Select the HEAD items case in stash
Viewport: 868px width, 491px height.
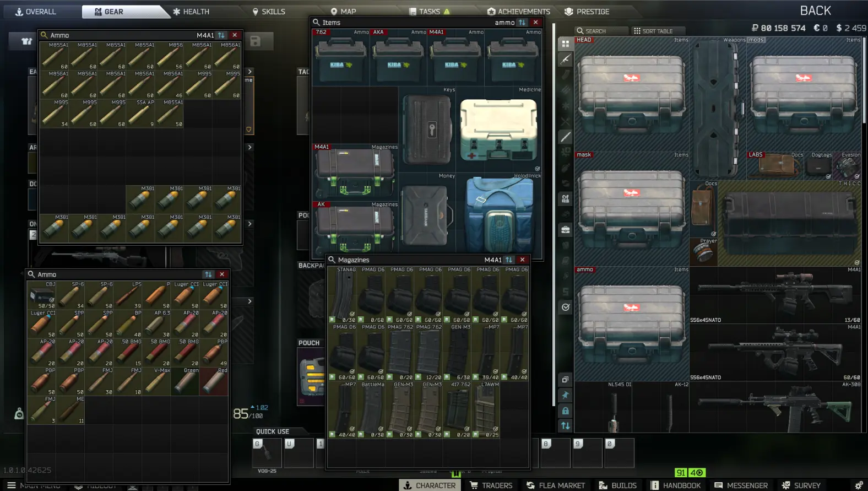(632, 94)
